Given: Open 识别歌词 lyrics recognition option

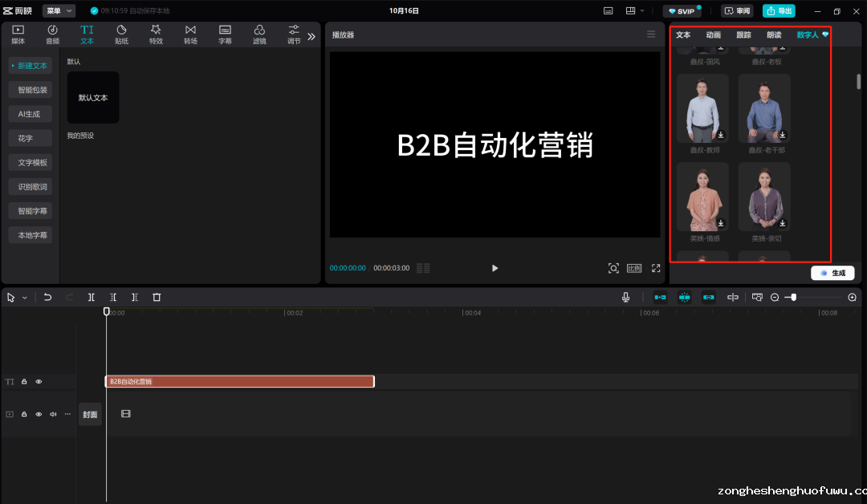Looking at the screenshot, I should (31, 187).
